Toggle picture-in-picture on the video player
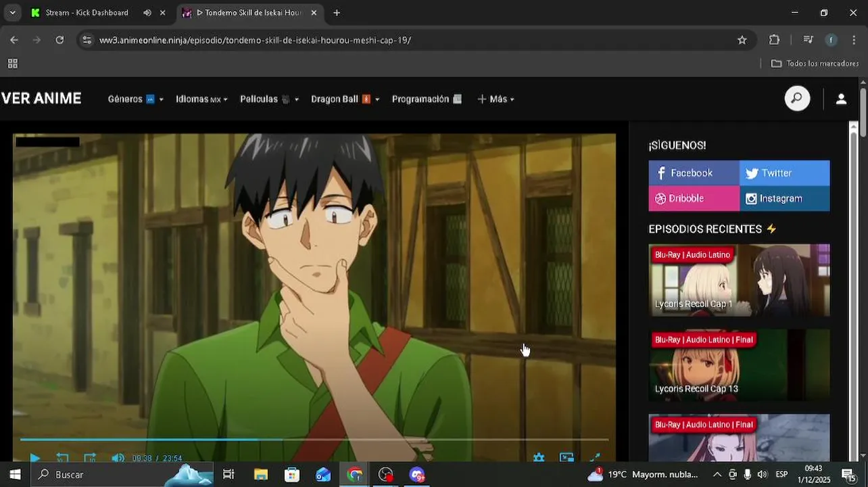This screenshot has width=868, height=487. (566, 458)
